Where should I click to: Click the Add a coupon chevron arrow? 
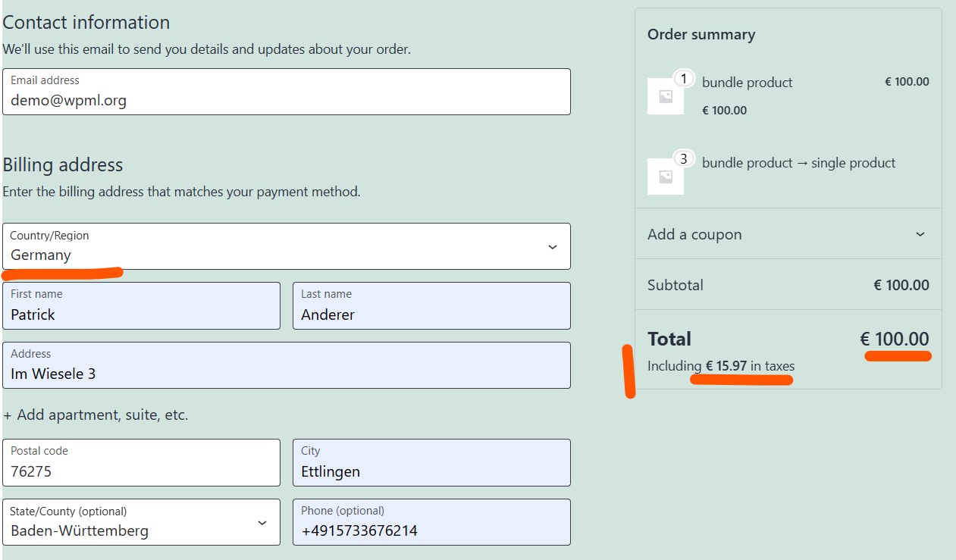click(920, 234)
